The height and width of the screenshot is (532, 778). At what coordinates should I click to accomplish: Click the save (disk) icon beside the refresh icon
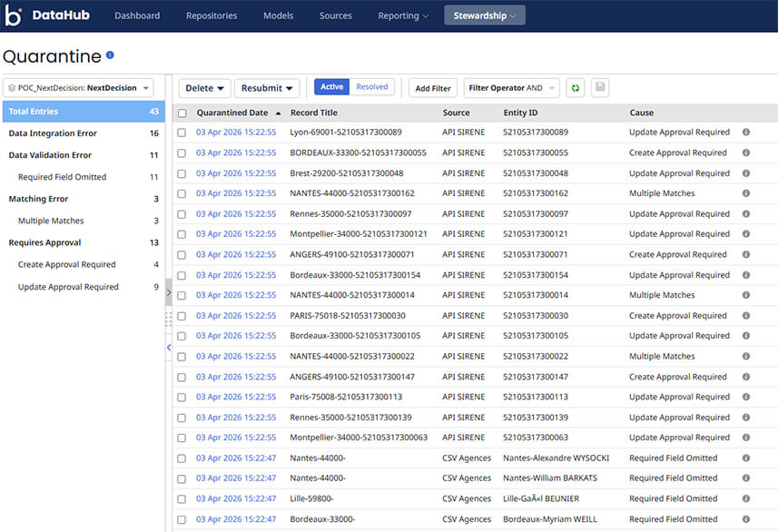tap(599, 87)
